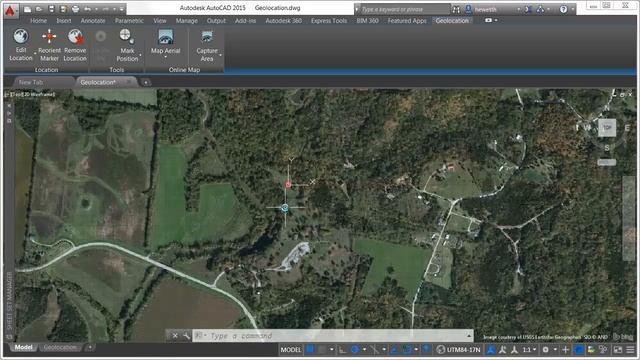Viewport: 640px width, 360px height.
Task: Click the search binoculars icon
Action: 456,9
